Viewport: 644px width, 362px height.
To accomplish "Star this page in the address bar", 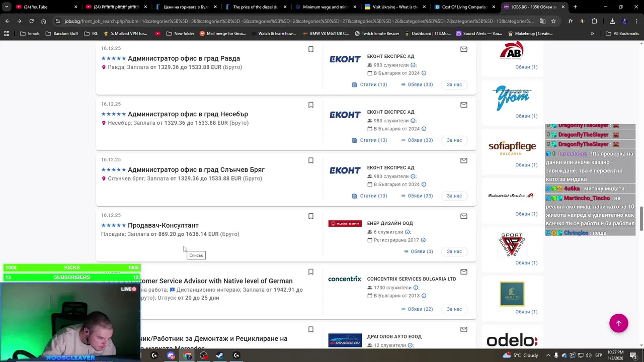I will pyautogui.click(x=553, y=21).
